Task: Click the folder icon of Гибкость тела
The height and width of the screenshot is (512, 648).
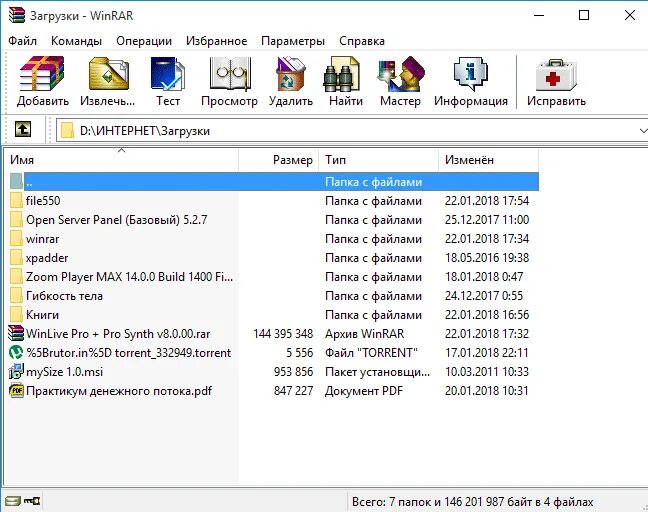Action: pos(16,295)
